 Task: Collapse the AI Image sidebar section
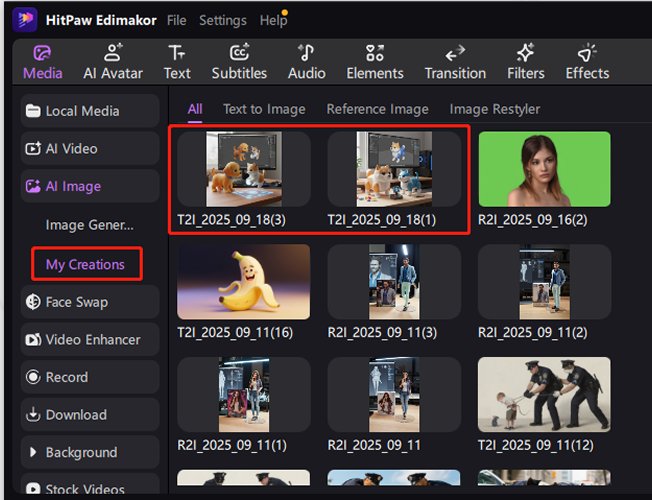(90, 186)
